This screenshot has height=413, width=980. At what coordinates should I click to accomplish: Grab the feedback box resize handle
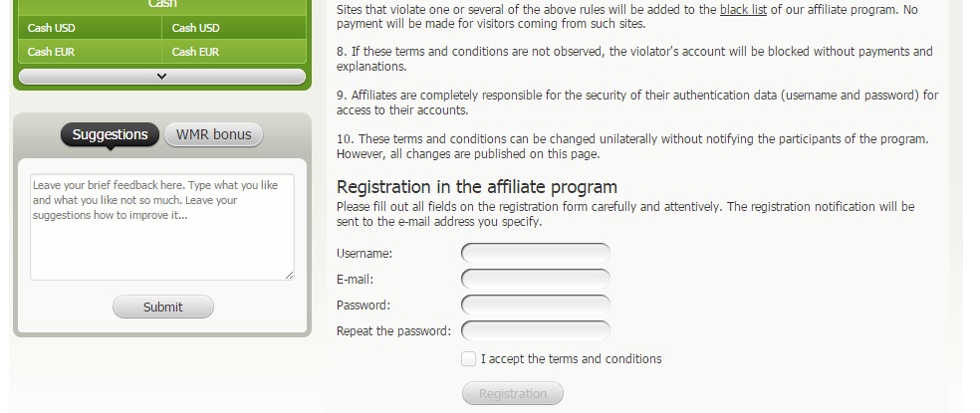tap(290, 276)
